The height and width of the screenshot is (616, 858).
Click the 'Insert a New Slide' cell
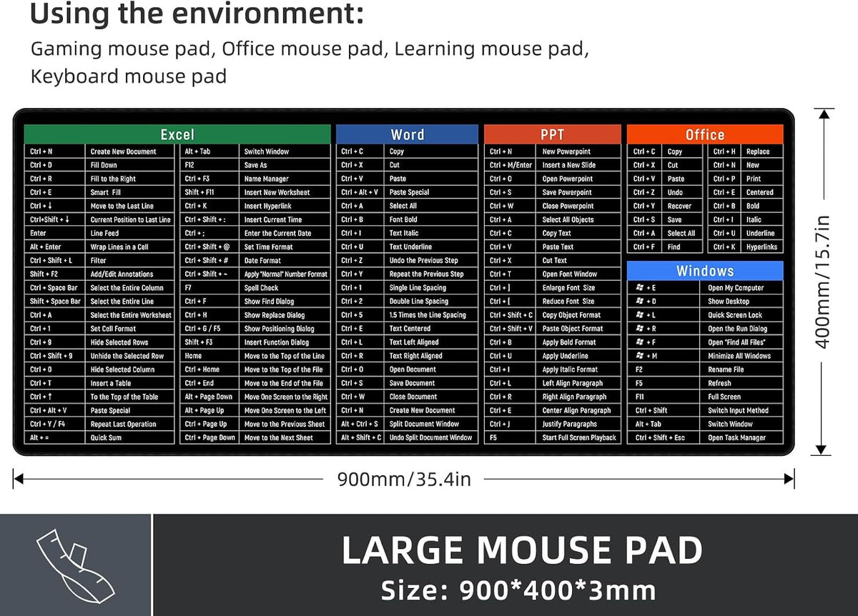coord(579,165)
